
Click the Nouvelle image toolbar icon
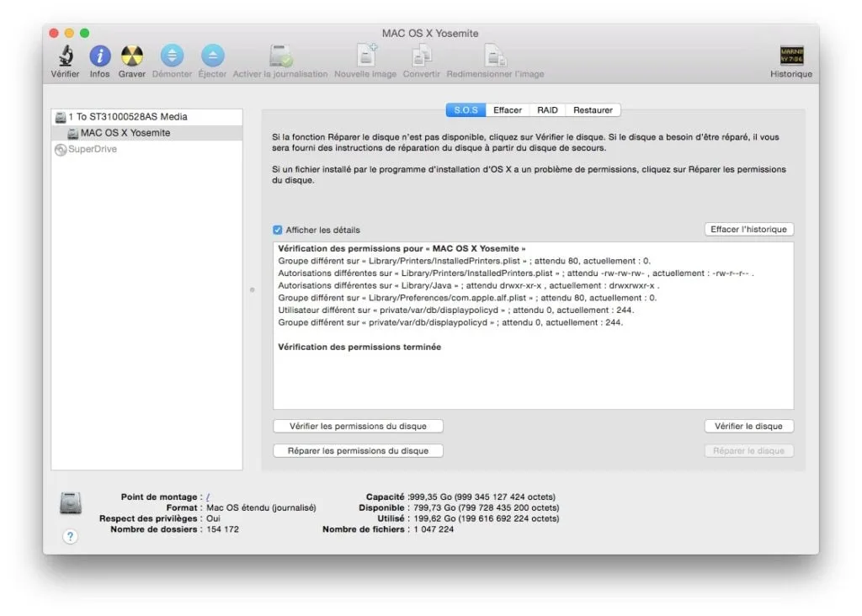point(365,56)
